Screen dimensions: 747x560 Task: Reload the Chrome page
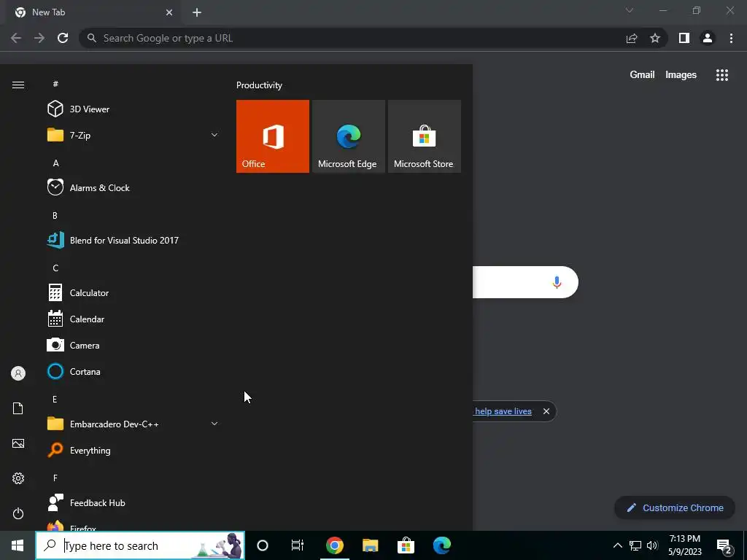coord(63,38)
